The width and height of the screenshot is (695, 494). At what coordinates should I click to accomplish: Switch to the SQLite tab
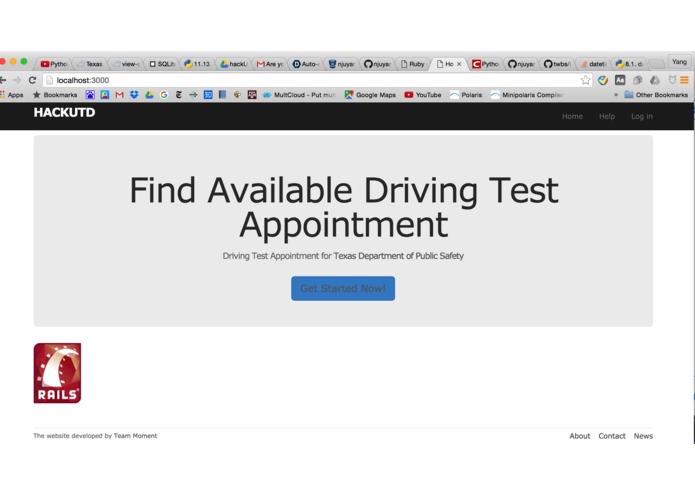coord(162,64)
